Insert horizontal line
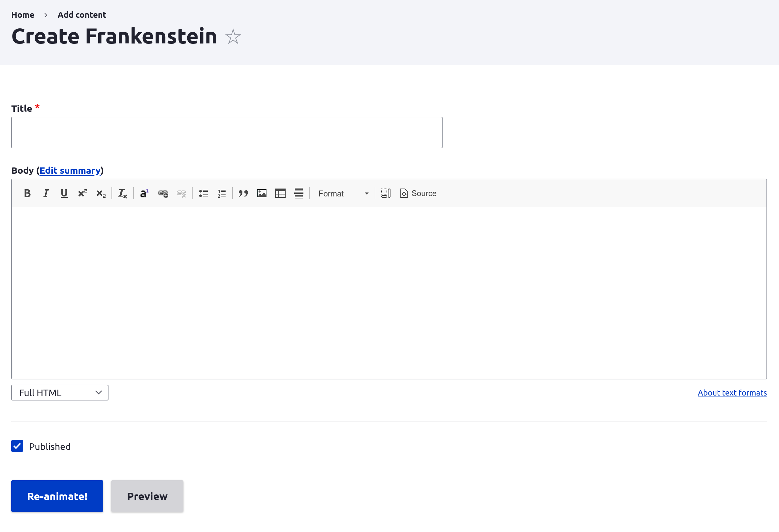The height and width of the screenshot is (532, 779). 299,193
